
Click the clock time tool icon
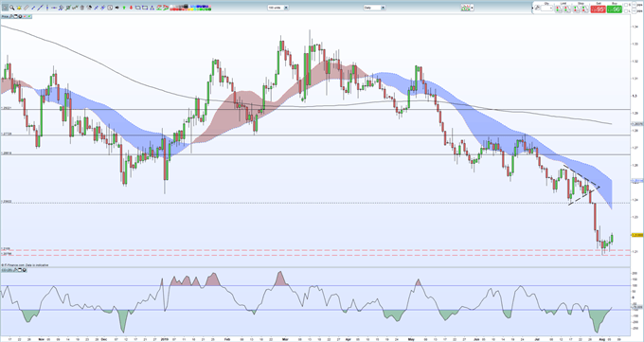click(x=110, y=8)
